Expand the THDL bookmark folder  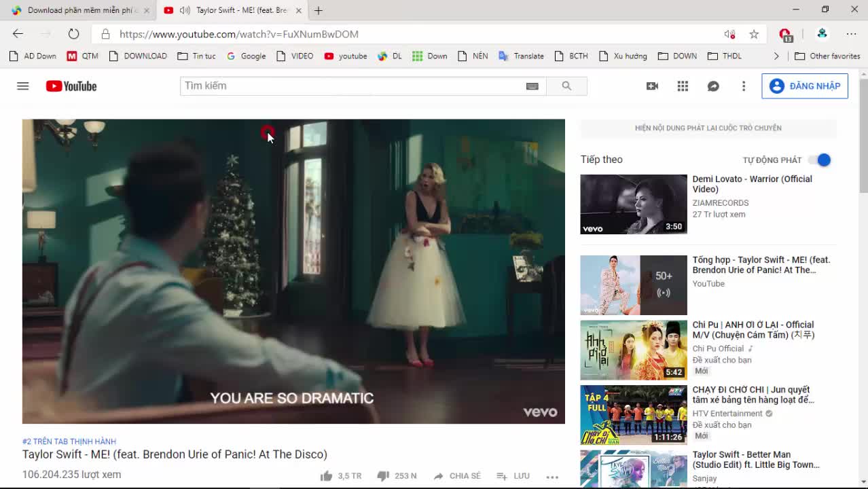tap(724, 56)
